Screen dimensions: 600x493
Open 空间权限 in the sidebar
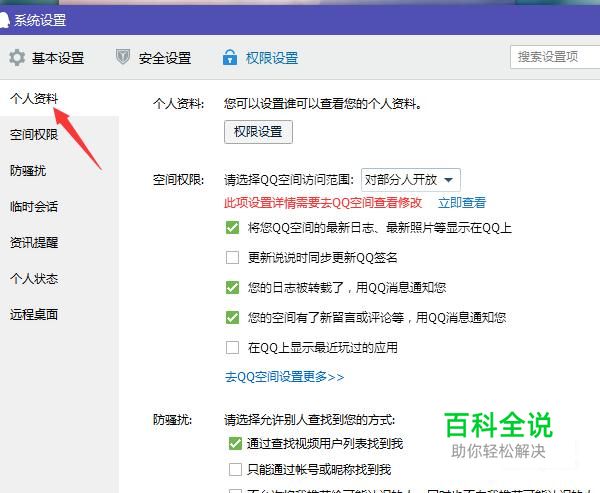click(x=34, y=134)
